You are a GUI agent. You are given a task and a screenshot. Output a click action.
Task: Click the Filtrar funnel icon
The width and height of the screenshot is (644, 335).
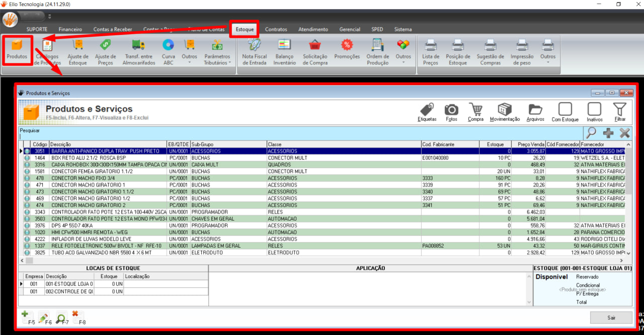click(620, 112)
